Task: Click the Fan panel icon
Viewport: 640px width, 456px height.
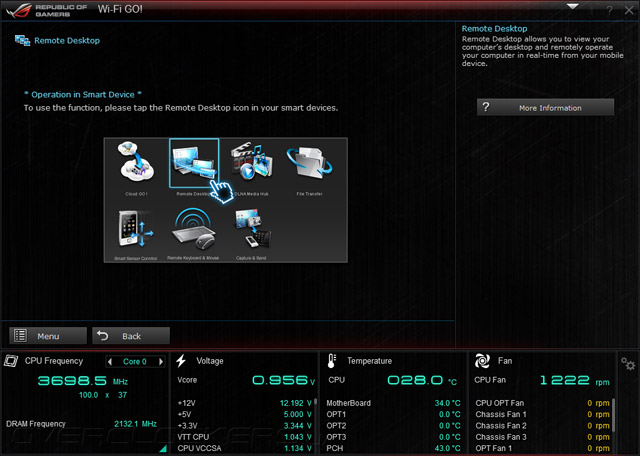Action: (482, 361)
